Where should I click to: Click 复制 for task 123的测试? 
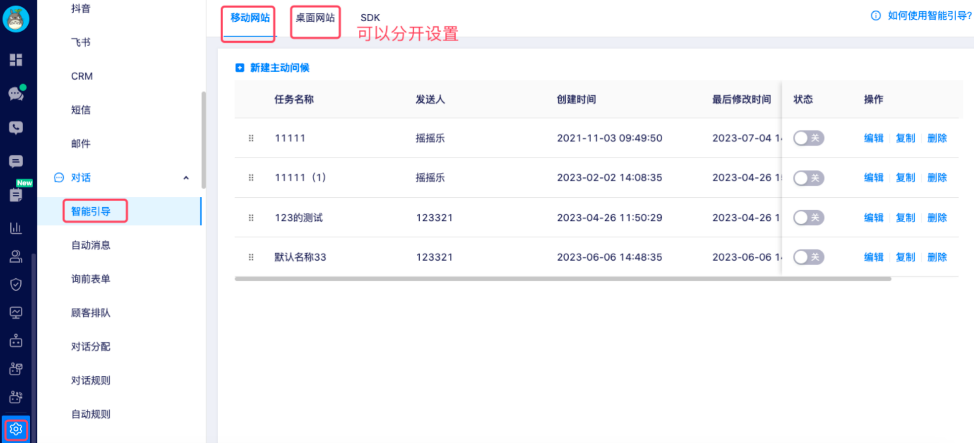(x=905, y=218)
